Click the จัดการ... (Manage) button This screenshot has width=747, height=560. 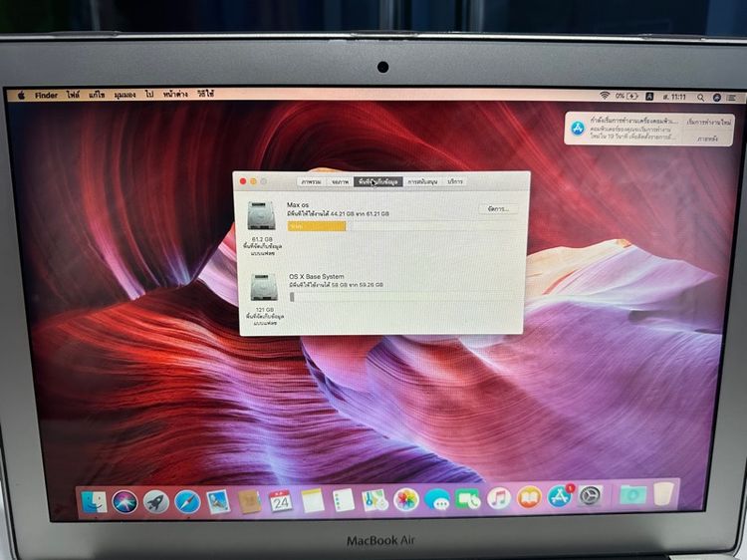(498, 209)
